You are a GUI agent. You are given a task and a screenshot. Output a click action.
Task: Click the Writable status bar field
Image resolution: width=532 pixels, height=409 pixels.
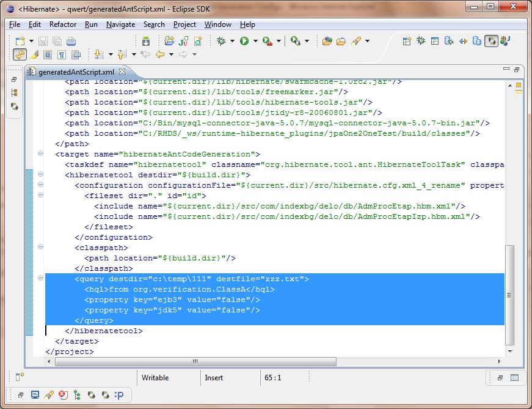pyautogui.click(x=155, y=378)
